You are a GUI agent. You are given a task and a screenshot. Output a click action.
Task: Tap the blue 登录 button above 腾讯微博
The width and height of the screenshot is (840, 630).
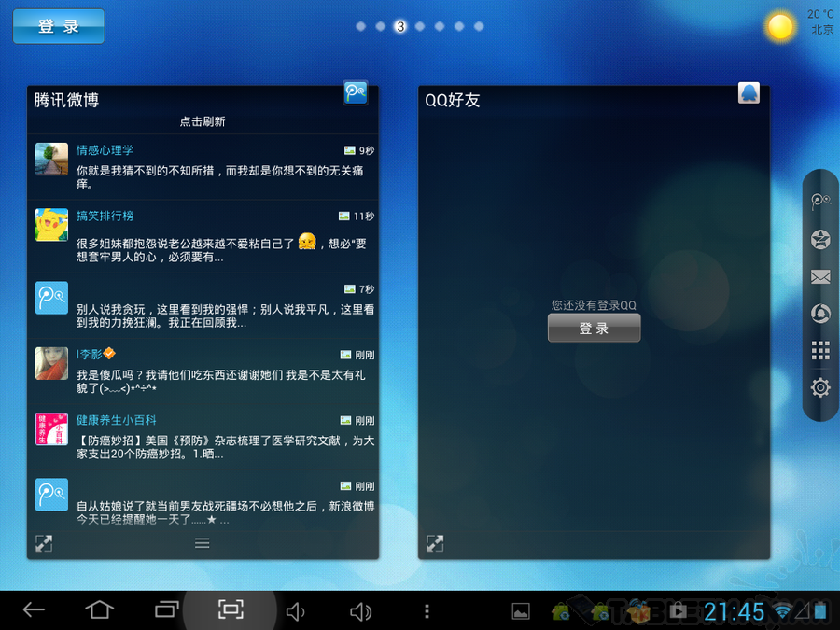click(x=59, y=26)
